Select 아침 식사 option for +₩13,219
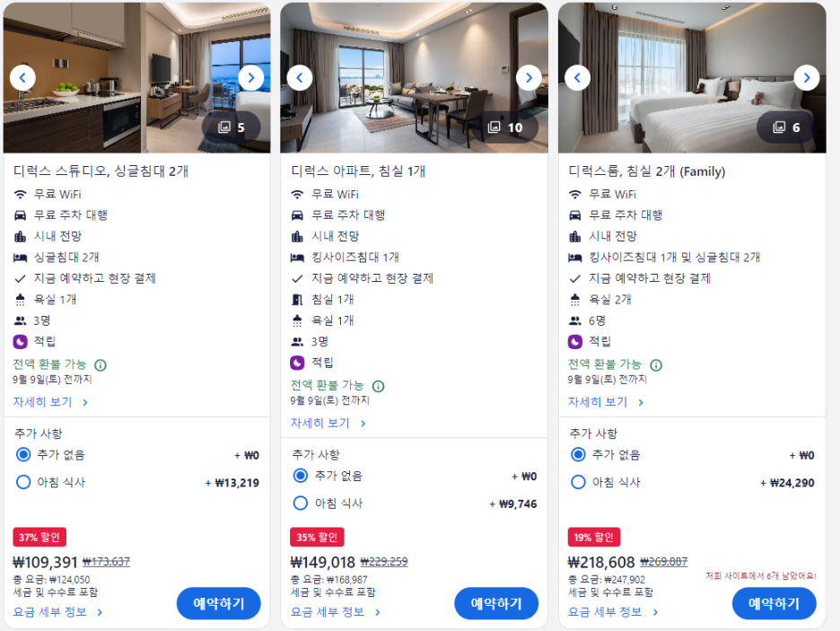 point(23,482)
